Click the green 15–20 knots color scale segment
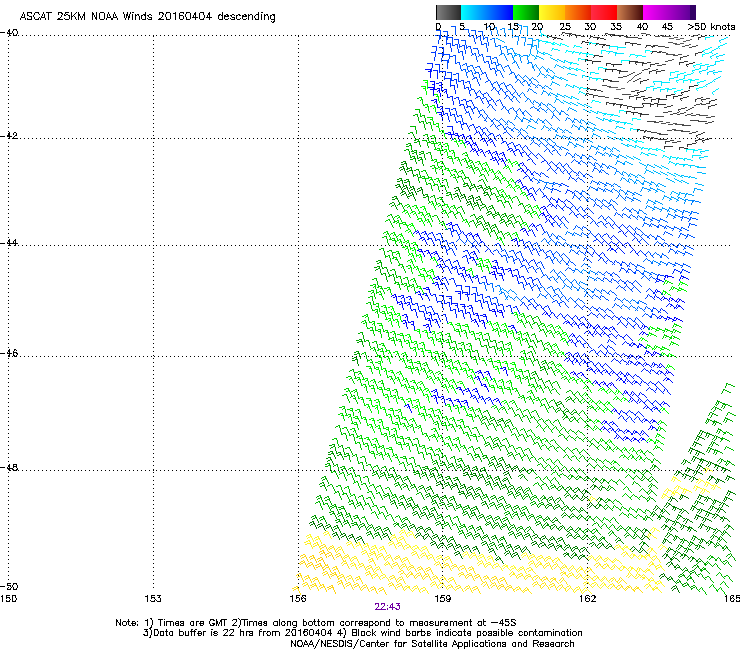Viewport: 740px width, 650px height. [x=526, y=12]
